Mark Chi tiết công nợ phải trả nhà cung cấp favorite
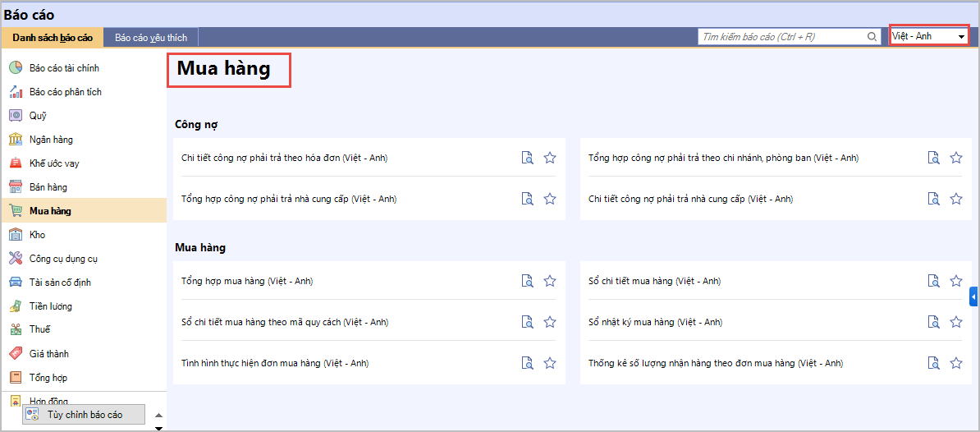 point(956,199)
